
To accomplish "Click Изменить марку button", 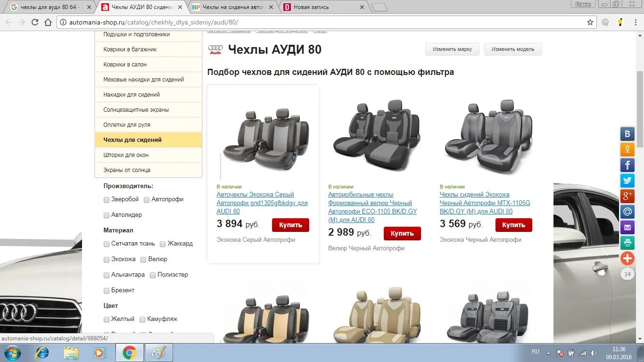I will 452,49.
